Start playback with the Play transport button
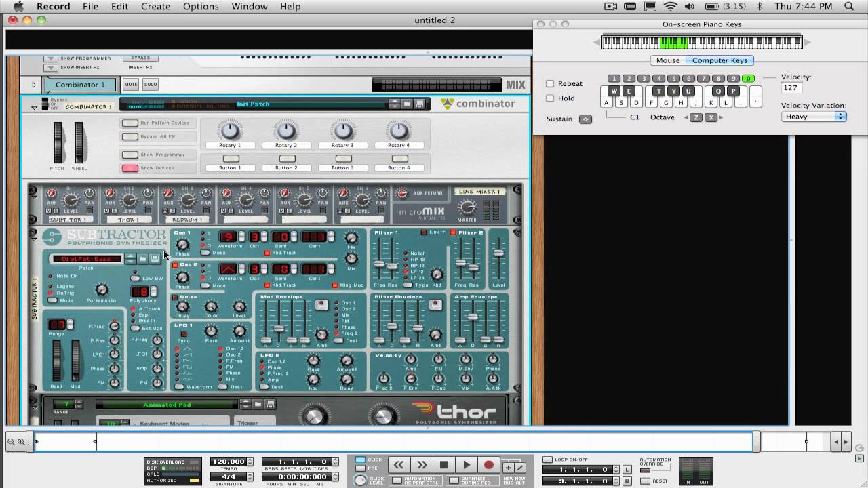 click(x=467, y=465)
